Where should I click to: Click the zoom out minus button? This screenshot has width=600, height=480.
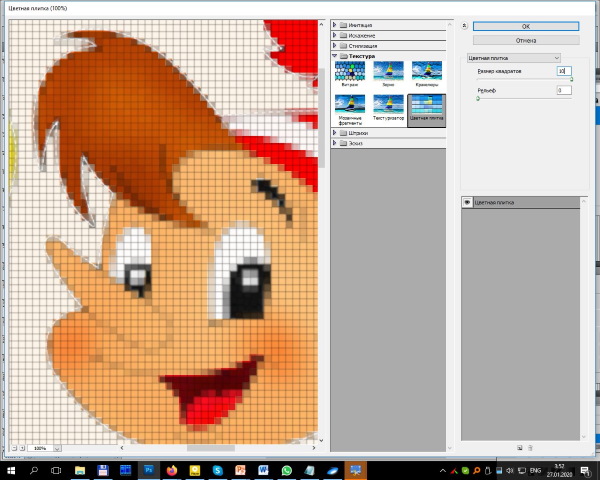14,448
